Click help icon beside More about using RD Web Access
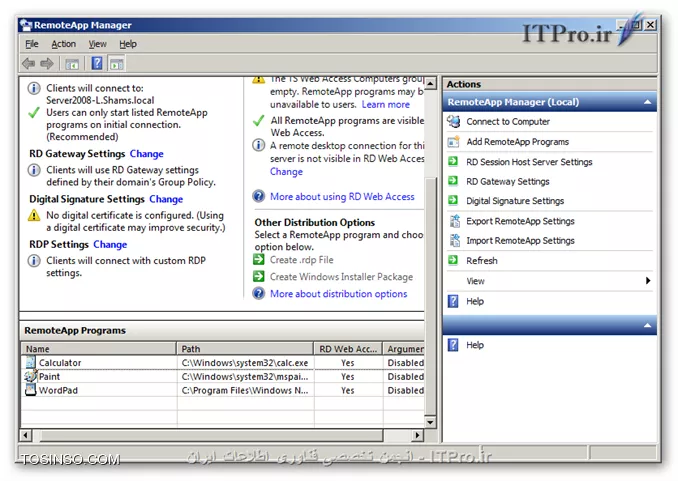 click(259, 196)
